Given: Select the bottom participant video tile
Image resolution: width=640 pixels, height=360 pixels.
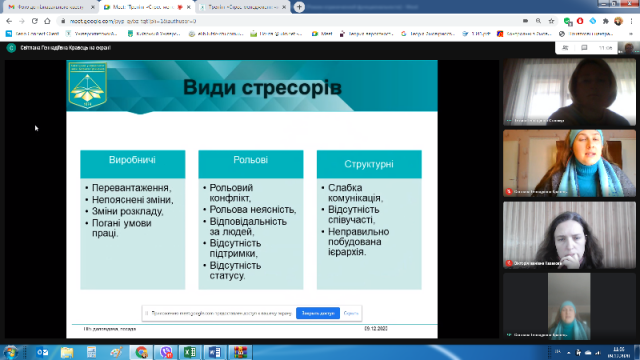Looking at the screenshot, I should 569,306.
